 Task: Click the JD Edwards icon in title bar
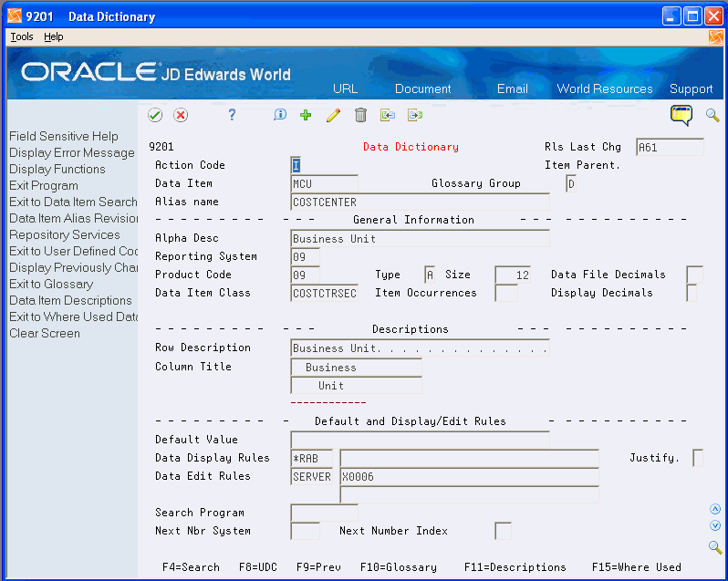pyautogui.click(x=15, y=16)
